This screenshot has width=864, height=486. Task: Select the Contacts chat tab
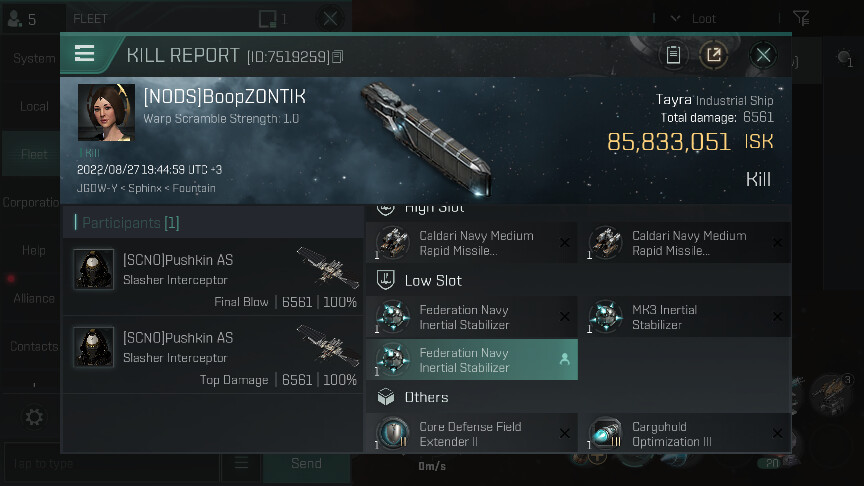(x=34, y=346)
